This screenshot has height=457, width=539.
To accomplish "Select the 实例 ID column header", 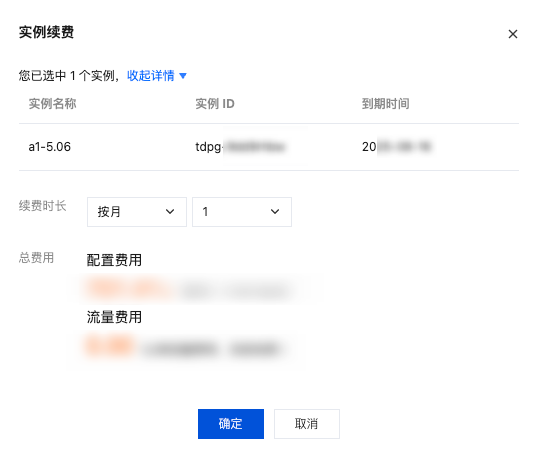I will pyautogui.click(x=215, y=104).
